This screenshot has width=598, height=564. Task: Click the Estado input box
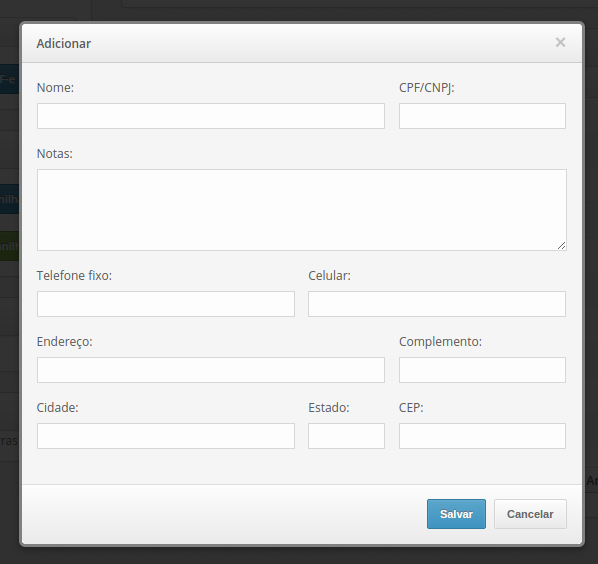pos(346,436)
